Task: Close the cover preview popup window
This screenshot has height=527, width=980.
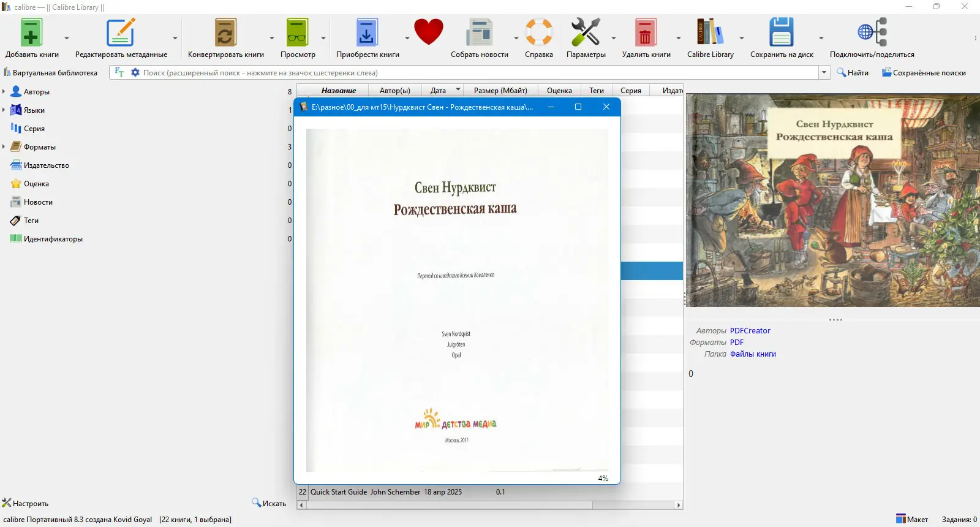Action: (606, 107)
